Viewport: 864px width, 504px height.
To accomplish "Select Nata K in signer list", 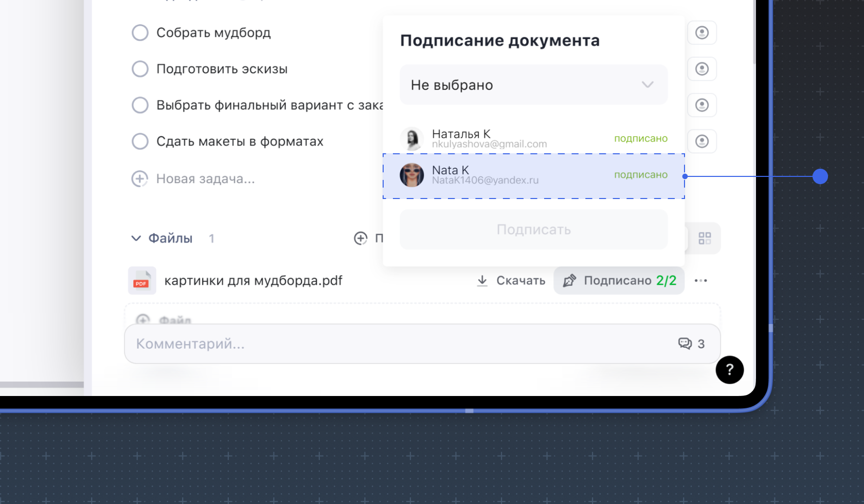I will 533,175.
